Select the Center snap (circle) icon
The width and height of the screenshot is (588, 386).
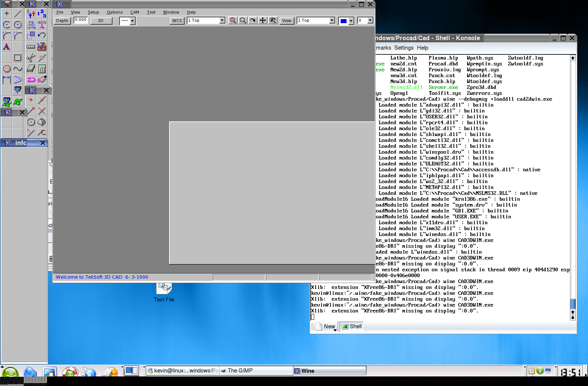[x=31, y=122]
